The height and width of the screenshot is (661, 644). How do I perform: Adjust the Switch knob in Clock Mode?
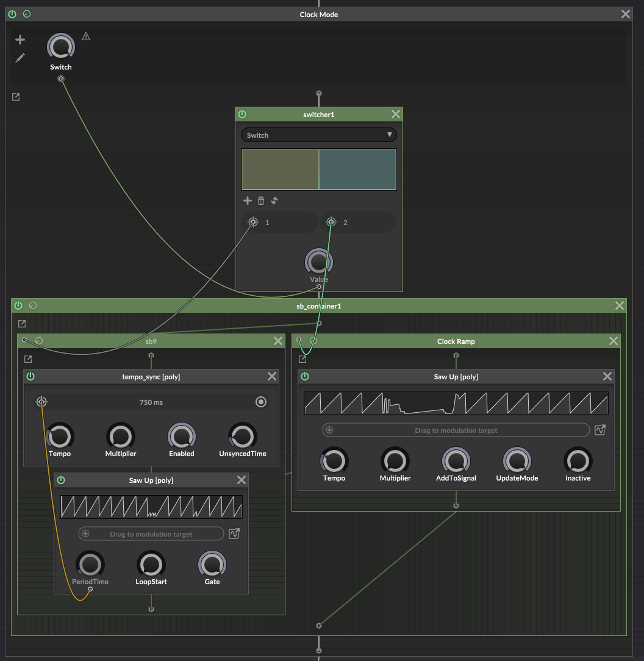click(61, 47)
